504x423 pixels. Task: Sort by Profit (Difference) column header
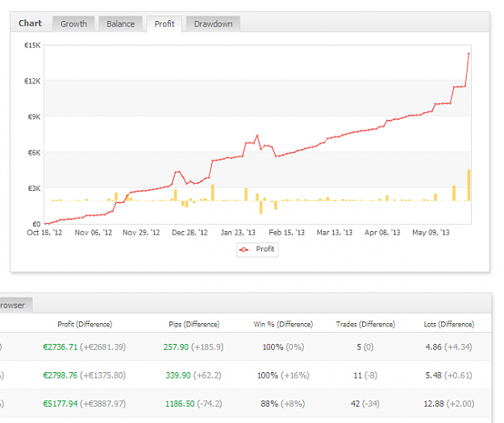(x=85, y=325)
